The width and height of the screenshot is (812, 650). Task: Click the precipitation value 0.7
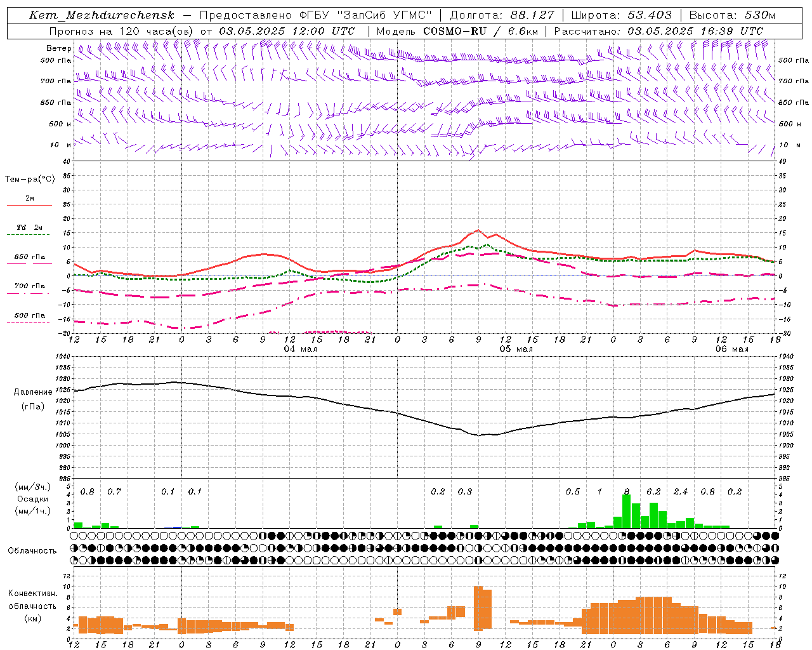coord(114,492)
